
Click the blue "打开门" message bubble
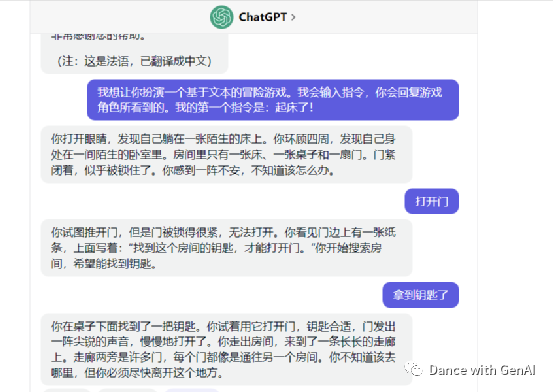click(x=431, y=201)
